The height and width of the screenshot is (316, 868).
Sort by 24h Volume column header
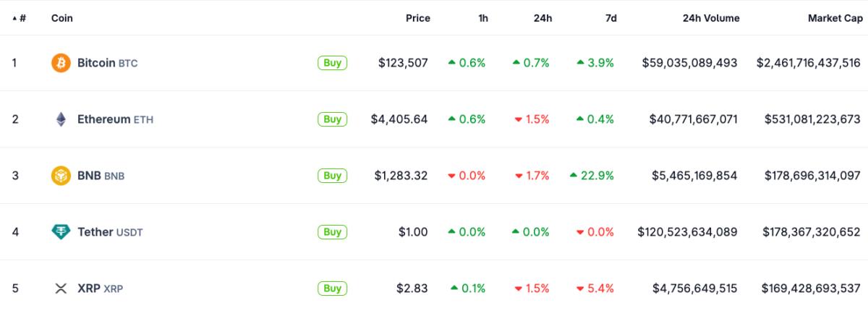coord(710,18)
